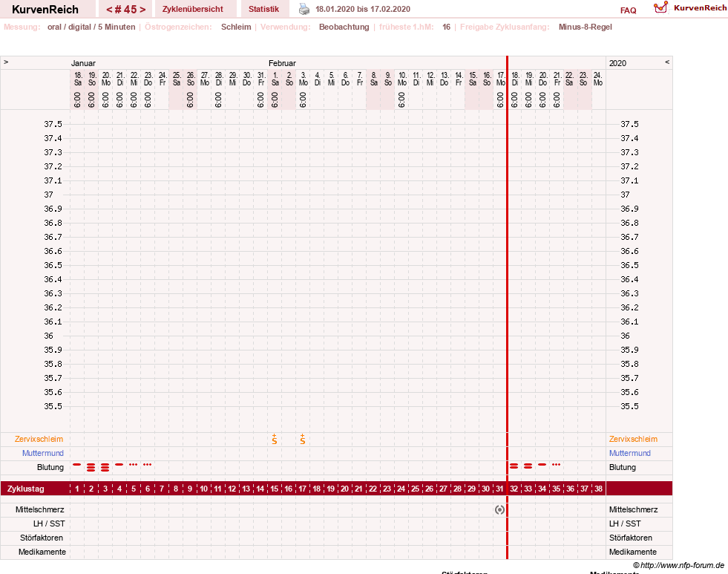
Task: Click the Zyklustag header label
Action: click(x=25, y=489)
